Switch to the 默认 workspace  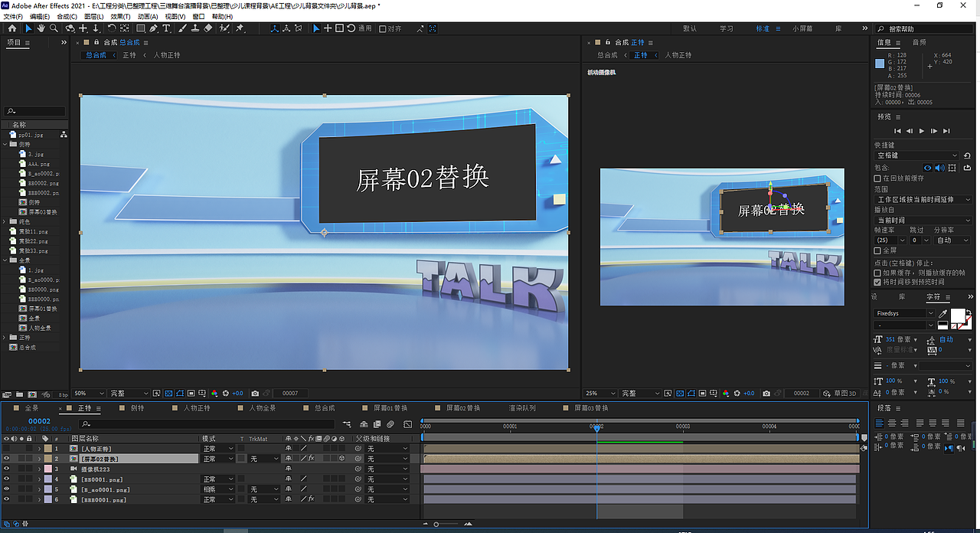tap(690, 28)
